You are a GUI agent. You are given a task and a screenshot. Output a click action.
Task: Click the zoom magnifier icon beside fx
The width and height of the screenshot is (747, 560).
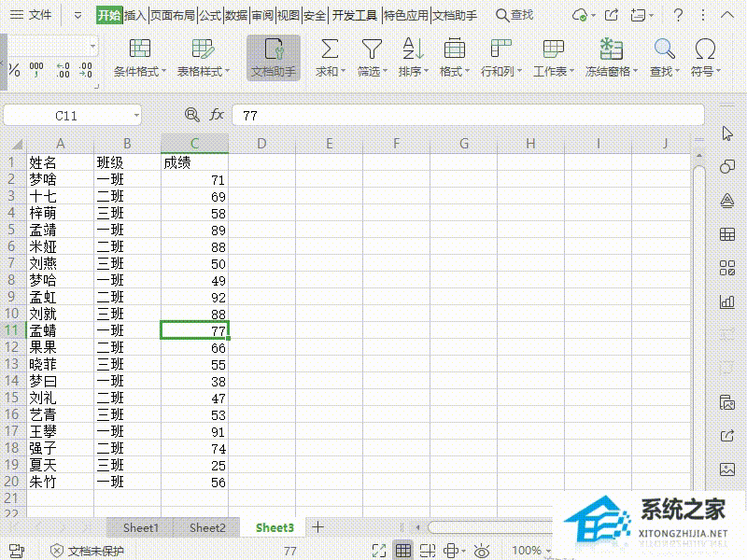click(191, 115)
